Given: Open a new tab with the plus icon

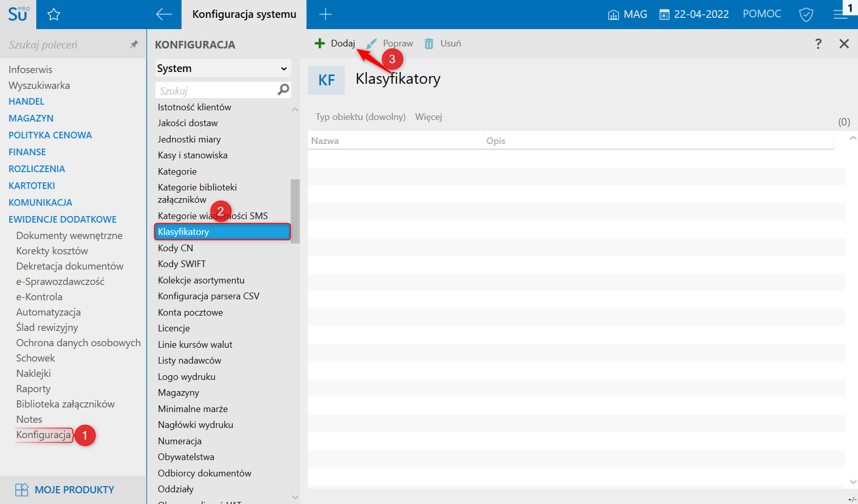Looking at the screenshot, I should pyautogui.click(x=325, y=14).
